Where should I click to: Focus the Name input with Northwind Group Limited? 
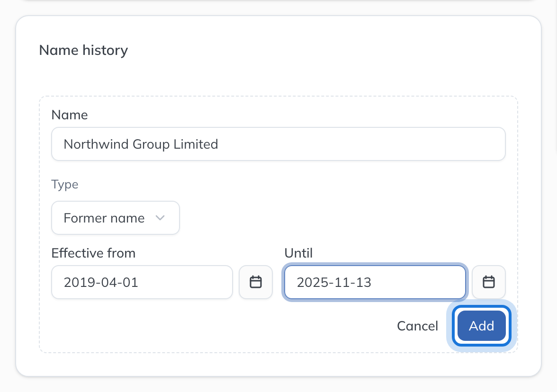coord(278,144)
